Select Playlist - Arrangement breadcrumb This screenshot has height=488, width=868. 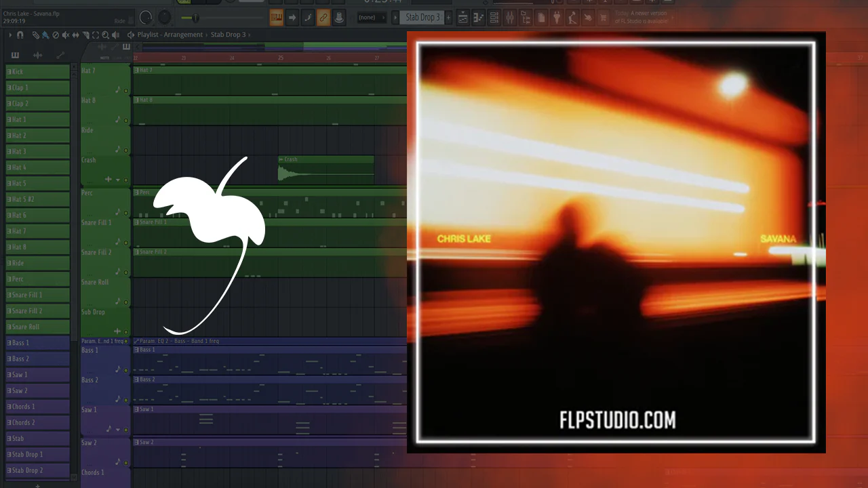tap(170, 35)
